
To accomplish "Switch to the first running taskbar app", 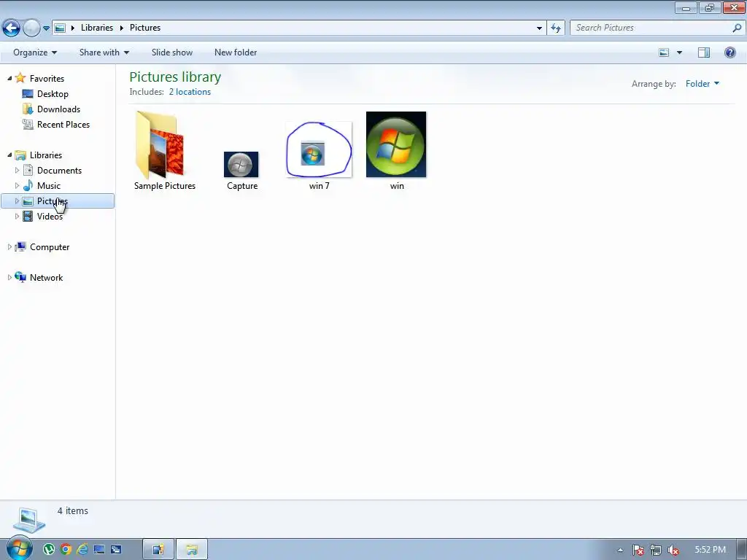I will pos(158,550).
